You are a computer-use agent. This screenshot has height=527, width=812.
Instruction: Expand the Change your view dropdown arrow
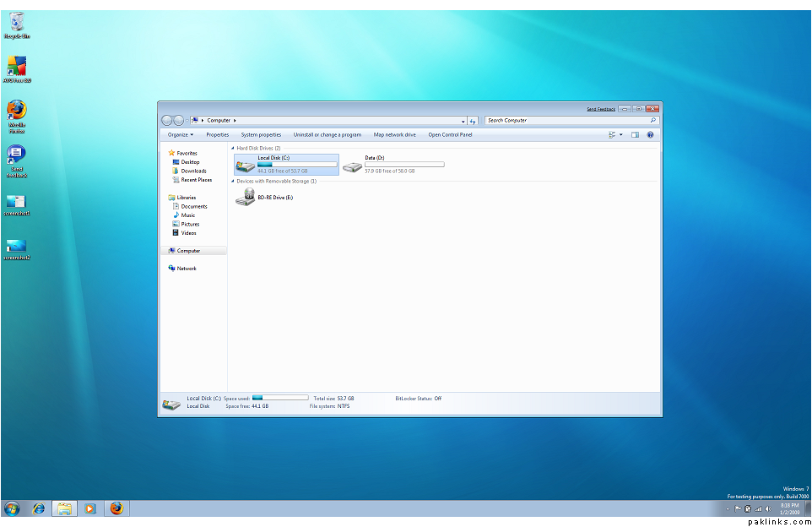[x=621, y=134]
